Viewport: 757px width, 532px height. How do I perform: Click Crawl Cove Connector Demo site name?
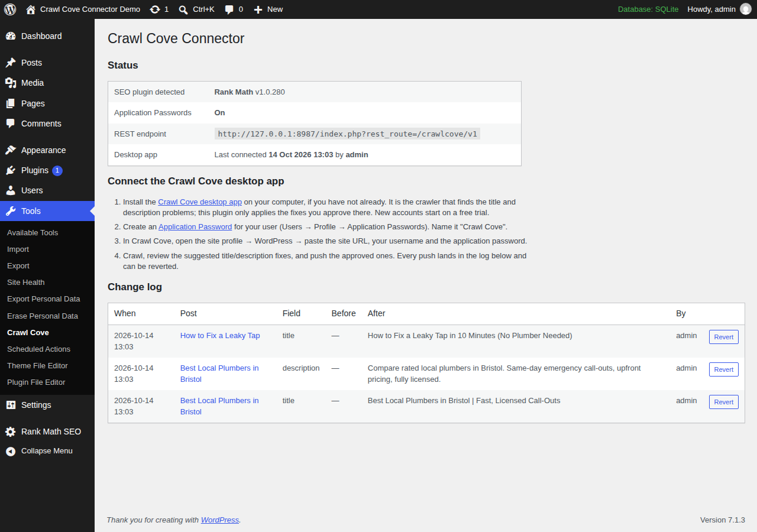coord(90,9)
